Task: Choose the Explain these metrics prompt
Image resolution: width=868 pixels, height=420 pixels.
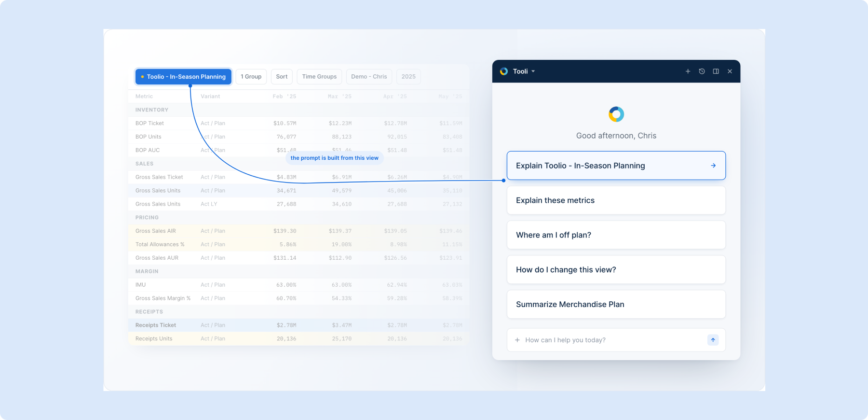Action: [x=616, y=200]
